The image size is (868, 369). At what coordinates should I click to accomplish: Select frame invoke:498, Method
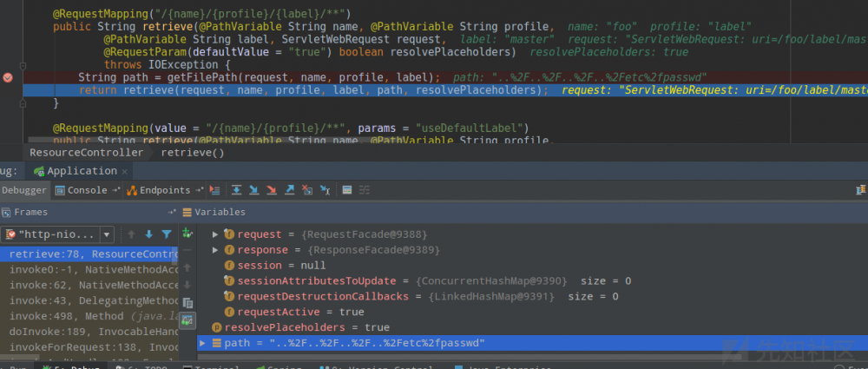(x=89, y=316)
